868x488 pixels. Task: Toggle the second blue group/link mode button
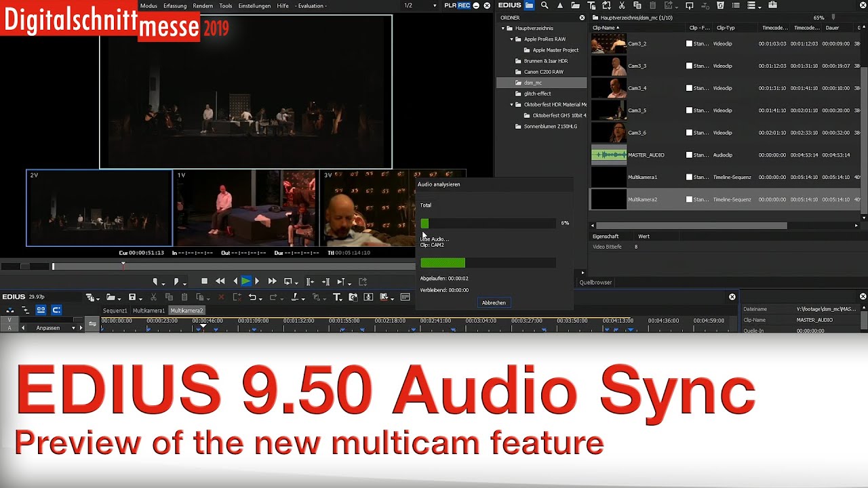tap(56, 310)
